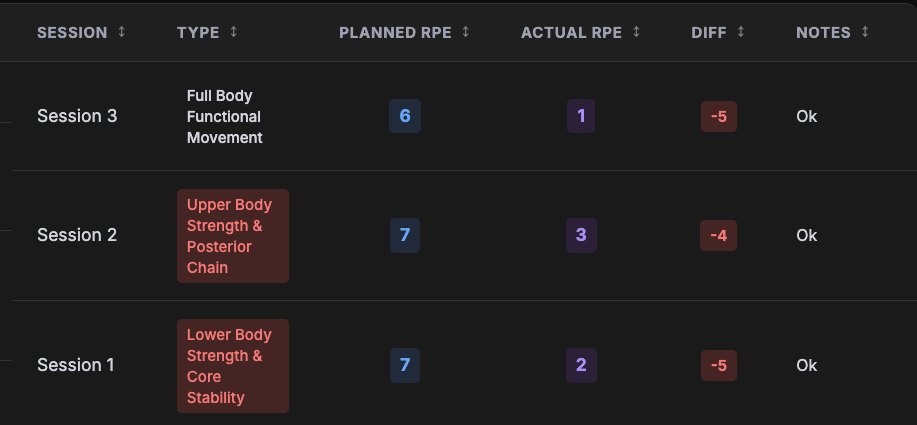The width and height of the screenshot is (917, 425).
Task: Click Session 1's -5 diff badge
Action: [718, 365]
